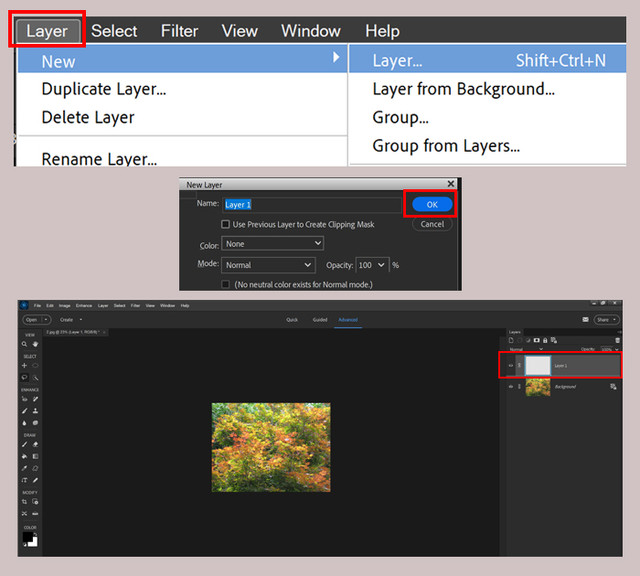
Task: Select the Color Picker eyedropper tool
Action: [x=24, y=468]
